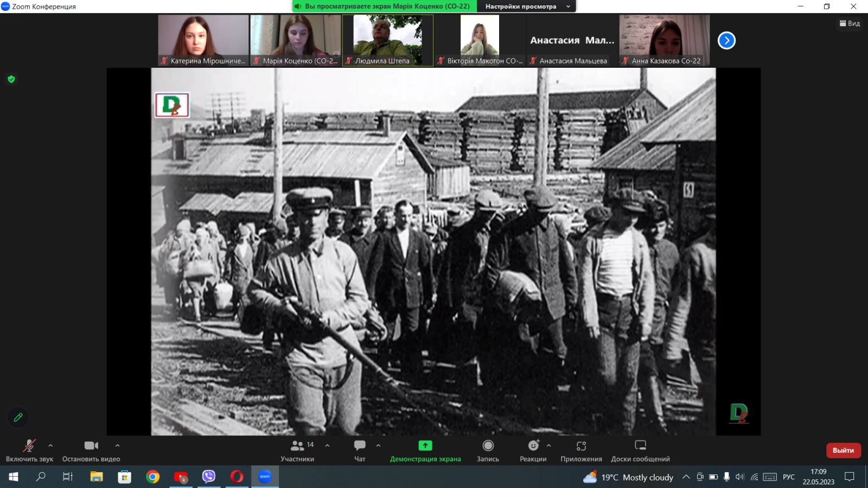
Task: Open the Реакции reactions menu
Action: [533, 450]
